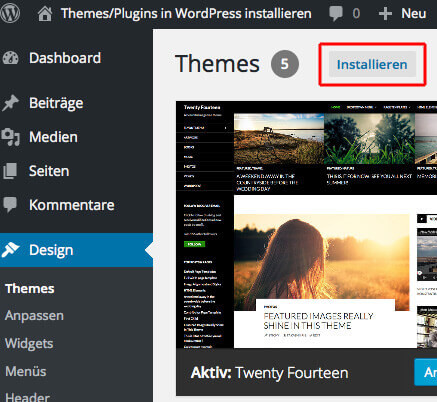Image resolution: width=437 pixels, height=402 pixels.
Task: Click the theme count badge 5
Action: pos(285,64)
